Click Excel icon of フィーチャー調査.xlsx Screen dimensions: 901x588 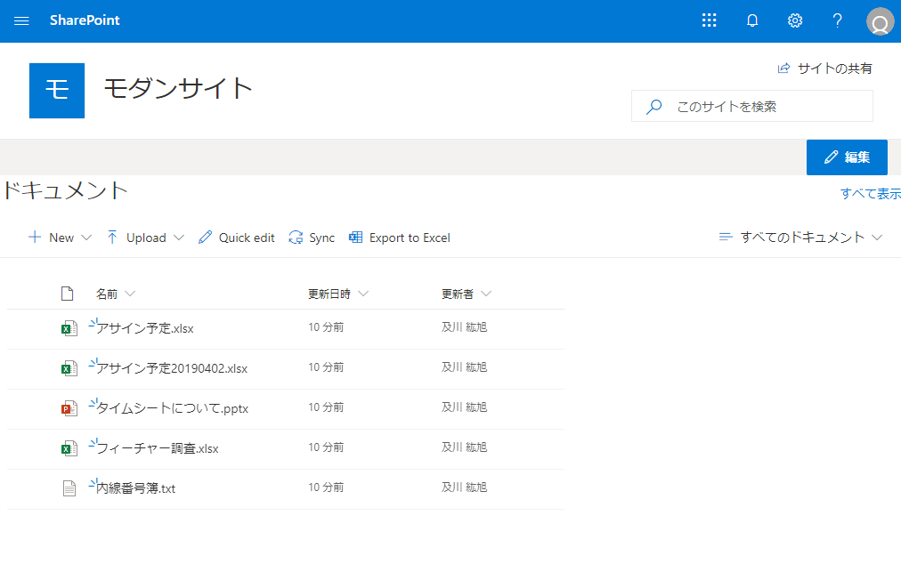pos(67,448)
